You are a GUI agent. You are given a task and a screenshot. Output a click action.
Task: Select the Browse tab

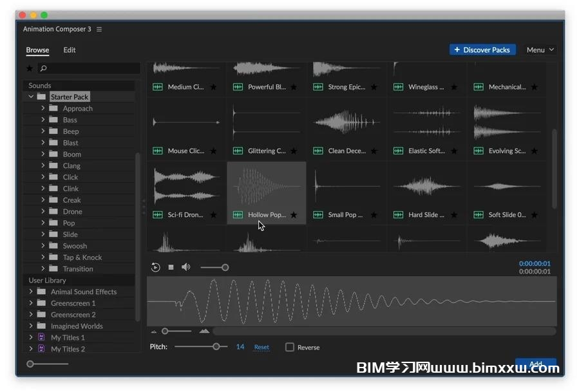(37, 50)
